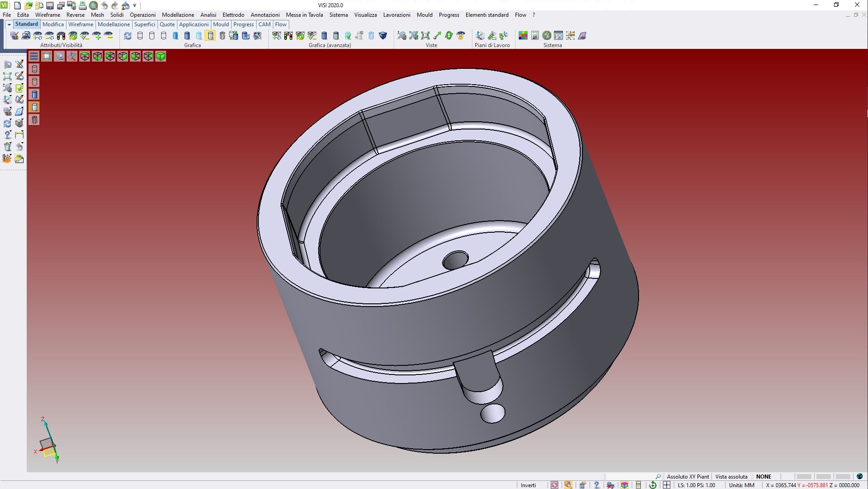Click the Unità: MM status entry
This screenshot has width=868, height=489.
coord(741,485)
